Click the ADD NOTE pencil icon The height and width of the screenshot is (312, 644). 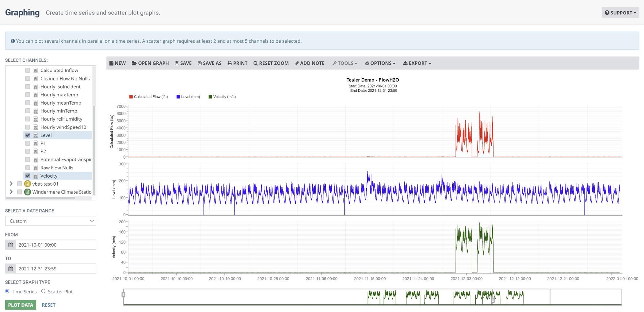coord(297,63)
